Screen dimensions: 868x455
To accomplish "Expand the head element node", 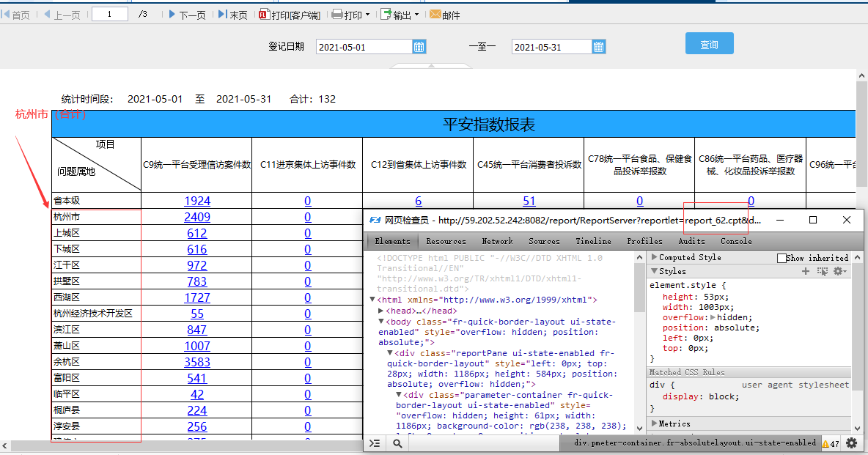I will (x=381, y=311).
